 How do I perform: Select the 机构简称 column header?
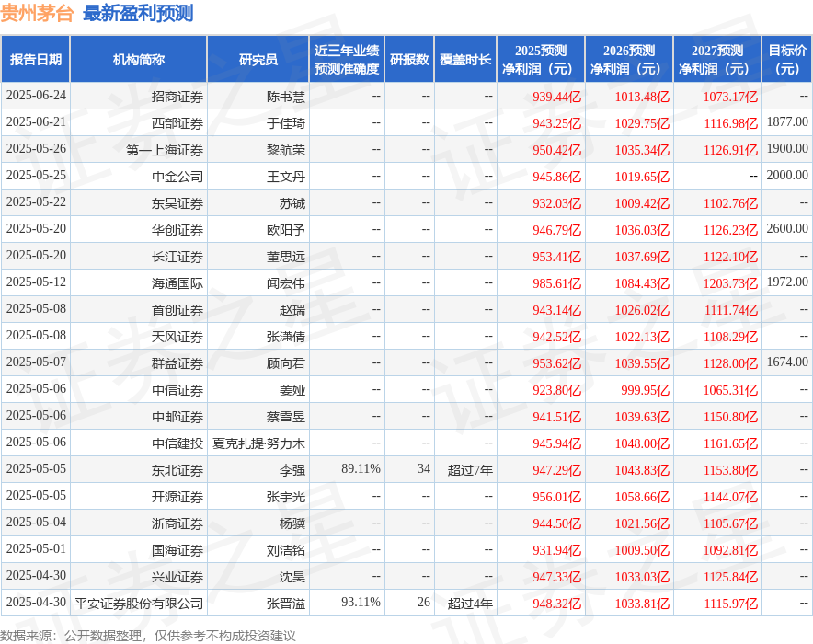[x=139, y=59]
